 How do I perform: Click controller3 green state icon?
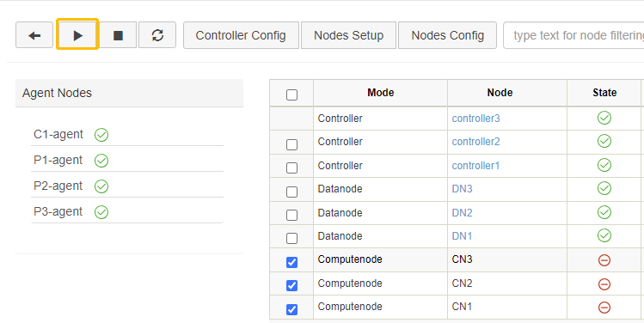tap(604, 119)
